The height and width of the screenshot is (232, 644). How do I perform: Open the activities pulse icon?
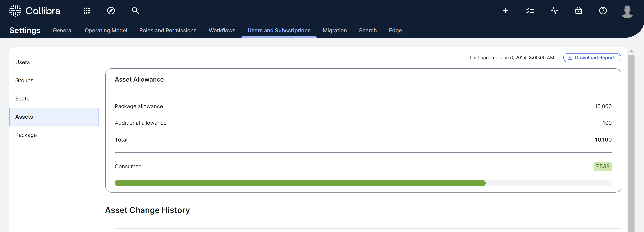(x=554, y=11)
